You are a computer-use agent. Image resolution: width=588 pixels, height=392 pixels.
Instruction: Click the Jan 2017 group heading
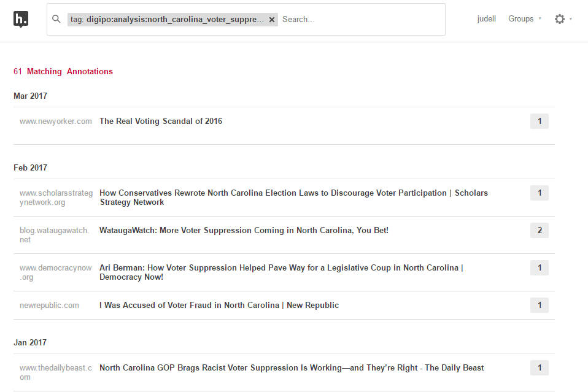pyautogui.click(x=30, y=342)
